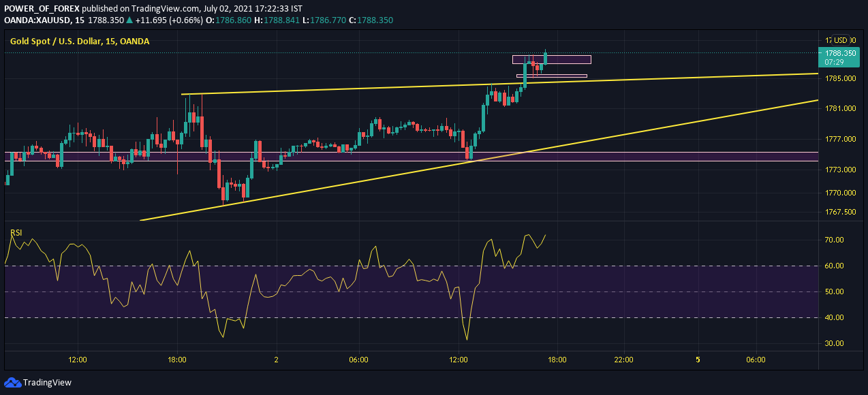
Task: Click the date label 2 on time axis
Action: 276,360
